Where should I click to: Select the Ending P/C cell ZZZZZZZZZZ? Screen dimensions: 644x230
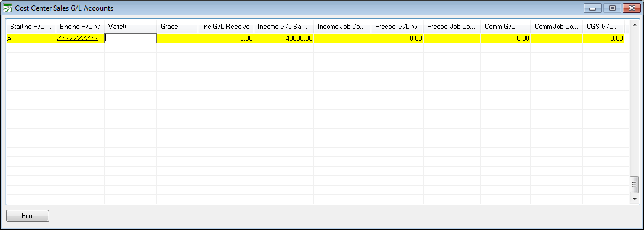[x=80, y=38]
